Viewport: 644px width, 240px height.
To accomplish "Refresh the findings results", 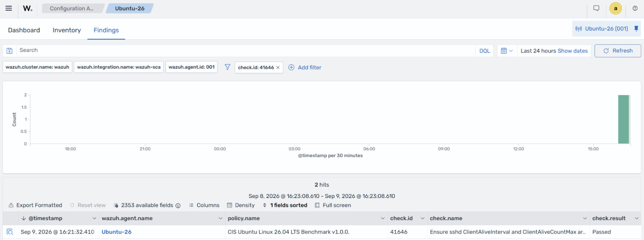I will tap(618, 51).
